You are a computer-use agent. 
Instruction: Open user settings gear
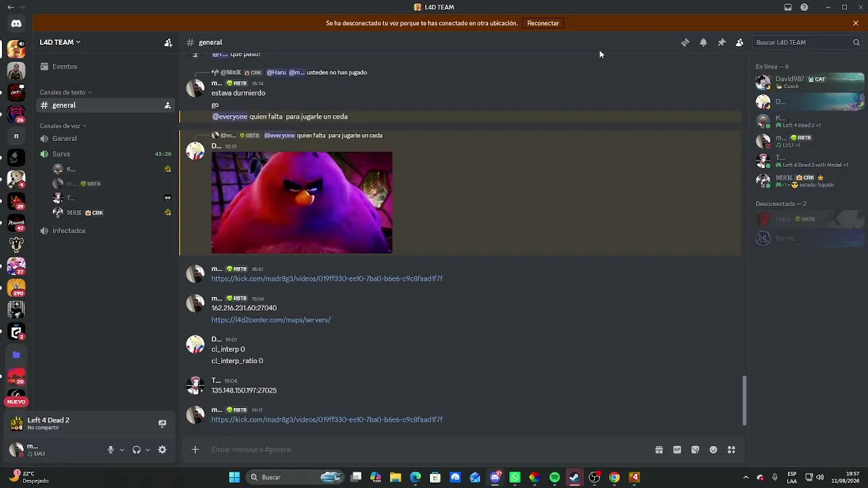(162, 449)
